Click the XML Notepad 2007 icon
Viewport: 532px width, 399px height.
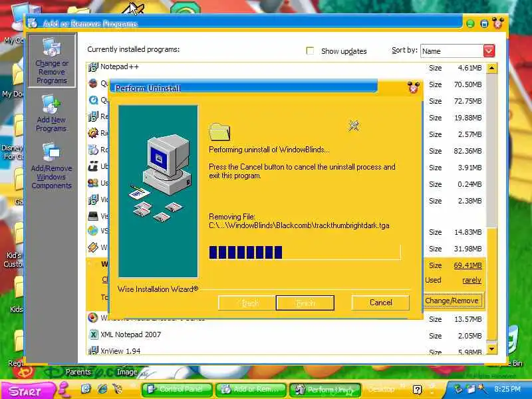click(x=93, y=334)
